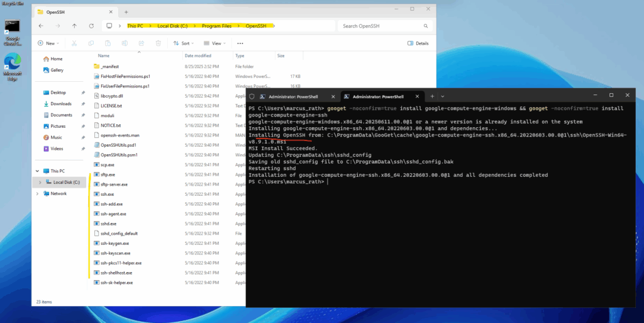Select the _manifest folder
Viewport: 644px width, 323px height.
coord(106,66)
